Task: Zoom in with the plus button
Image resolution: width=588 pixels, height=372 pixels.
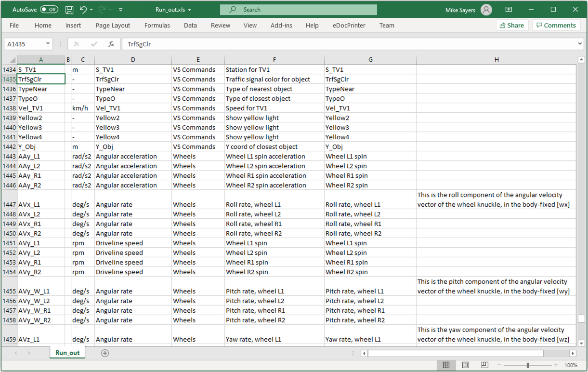Action: 556,365
